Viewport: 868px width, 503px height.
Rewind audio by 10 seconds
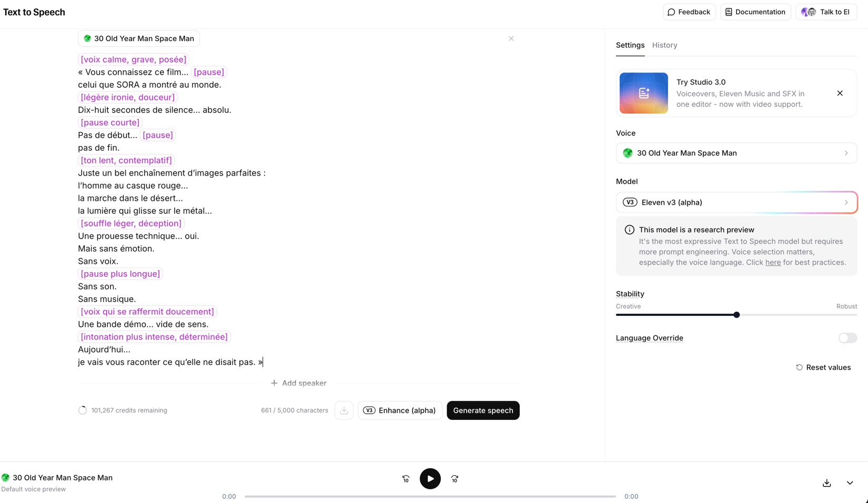coord(406,479)
